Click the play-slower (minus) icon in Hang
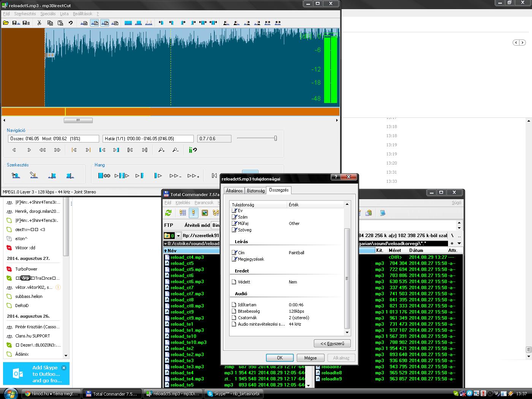The width and height of the screenshot is (532, 399). pos(176,176)
